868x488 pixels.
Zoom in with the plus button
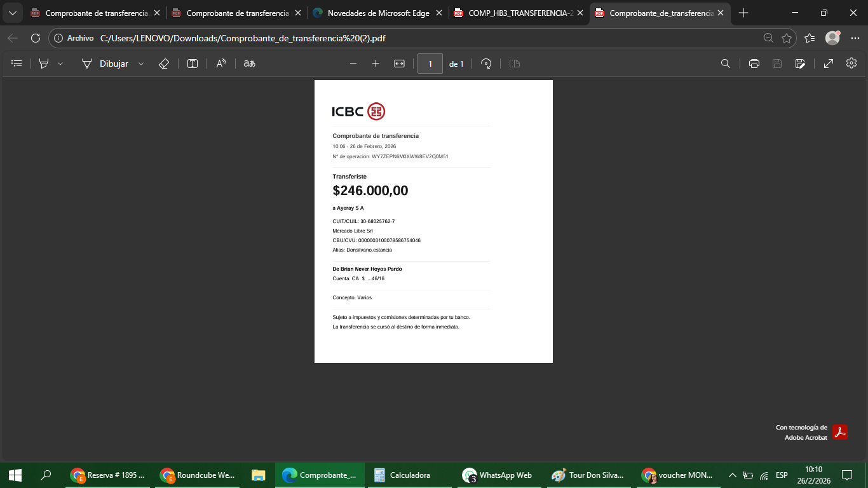(376, 64)
